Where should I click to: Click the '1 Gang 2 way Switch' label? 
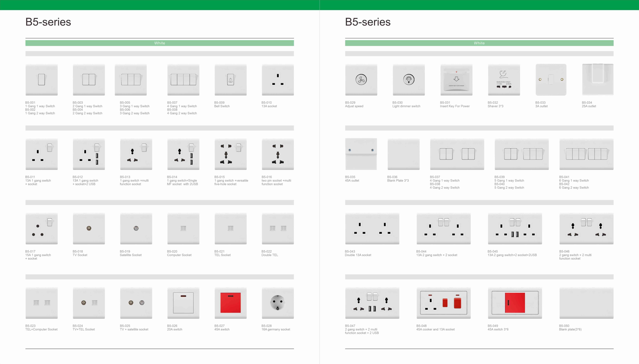(x=40, y=113)
